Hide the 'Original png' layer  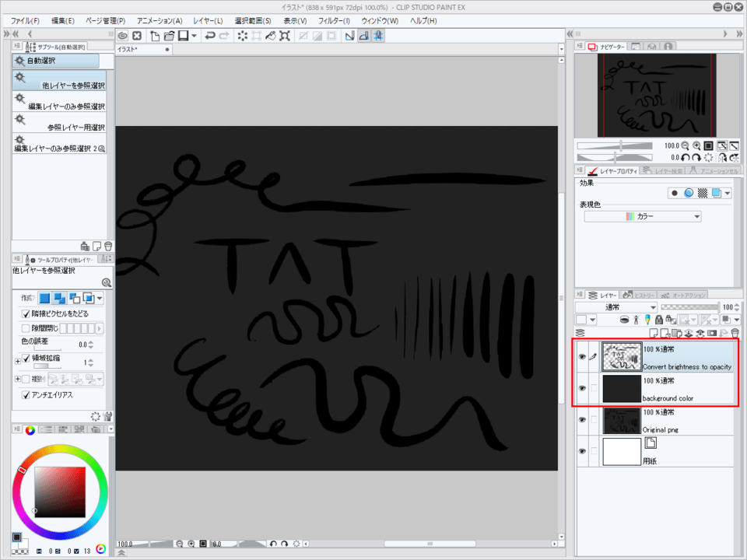[581, 418]
